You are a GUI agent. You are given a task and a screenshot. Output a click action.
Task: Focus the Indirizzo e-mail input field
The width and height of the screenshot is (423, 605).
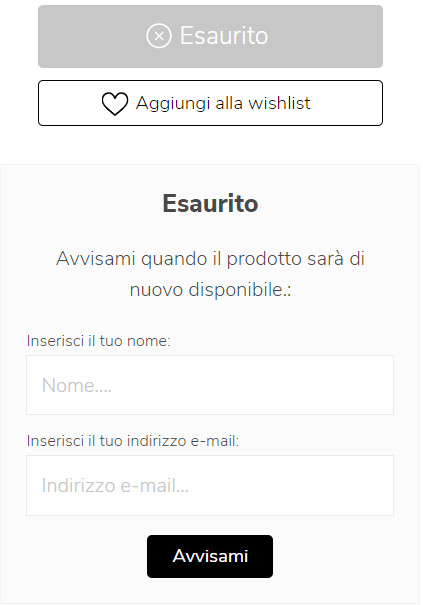[x=210, y=485]
